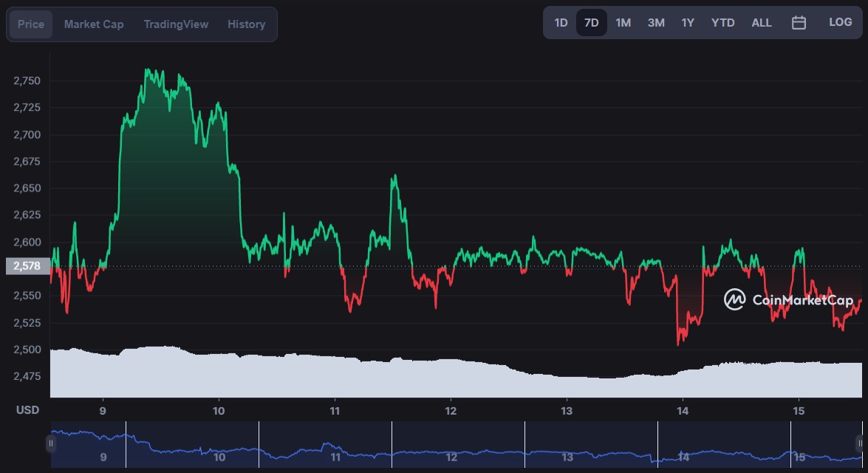Click the 2,650 y-axis label
The height and width of the screenshot is (473, 868).
(27, 188)
